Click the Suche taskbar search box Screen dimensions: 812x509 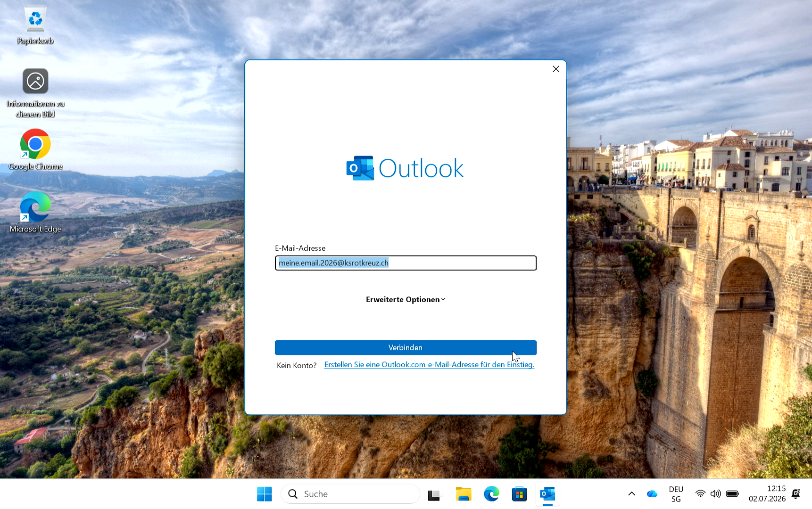click(x=350, y=494)
